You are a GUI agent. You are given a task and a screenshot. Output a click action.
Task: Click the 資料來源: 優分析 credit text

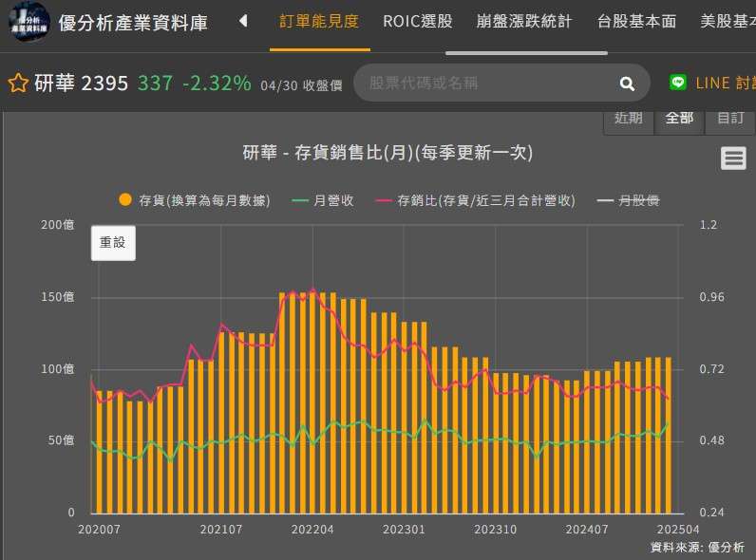[x=697, y=548]
